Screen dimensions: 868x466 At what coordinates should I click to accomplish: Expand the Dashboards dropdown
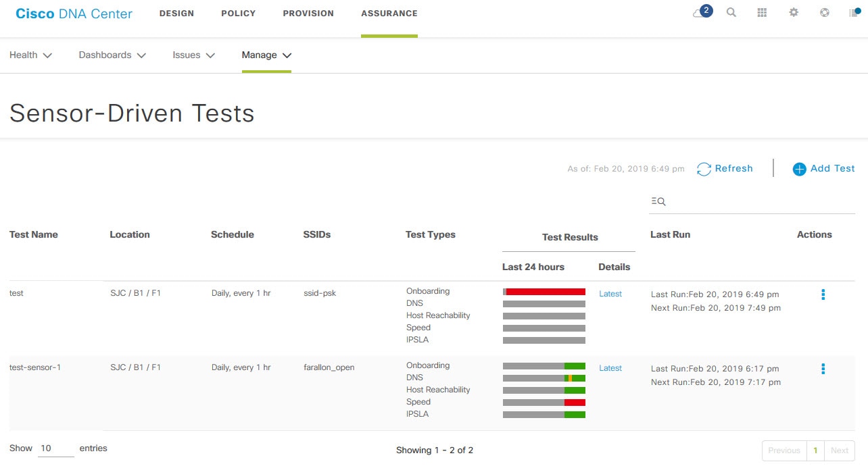click(112, 55)
